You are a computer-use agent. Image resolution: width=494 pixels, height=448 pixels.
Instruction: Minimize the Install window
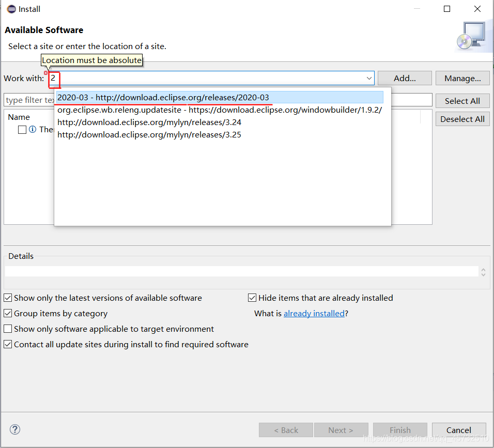click(x=417, y=9)
